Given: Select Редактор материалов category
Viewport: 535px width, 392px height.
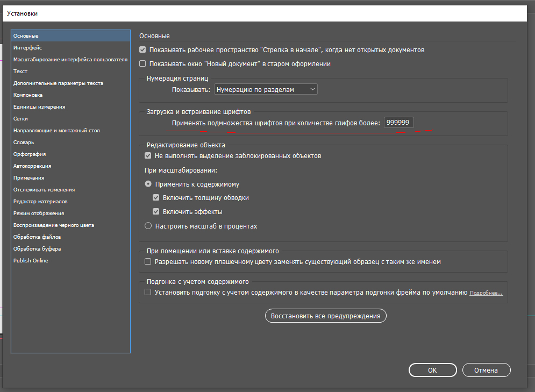Looking at the screenshot, I should 70,201.
